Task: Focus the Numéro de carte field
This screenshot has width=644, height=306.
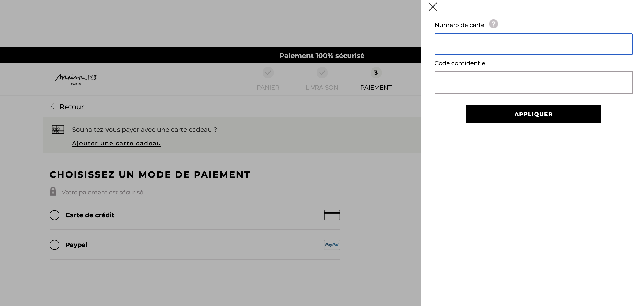Action: tap(533, 44)
